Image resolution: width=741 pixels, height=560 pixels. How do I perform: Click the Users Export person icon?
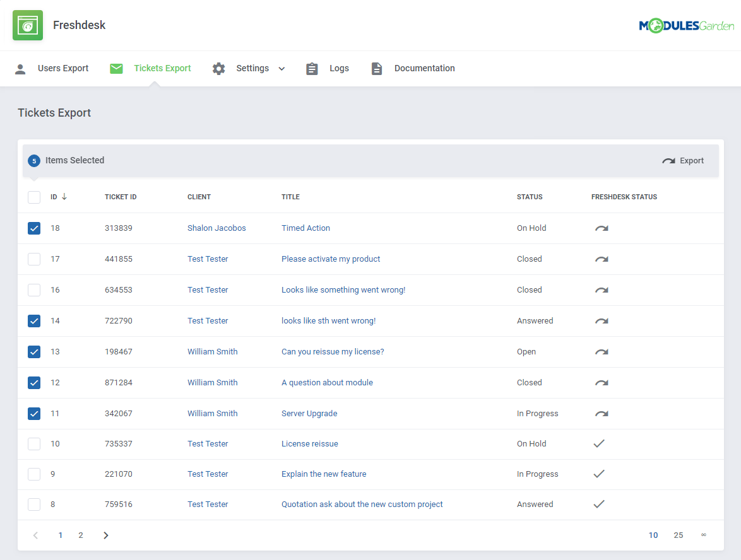coord(20,68)
